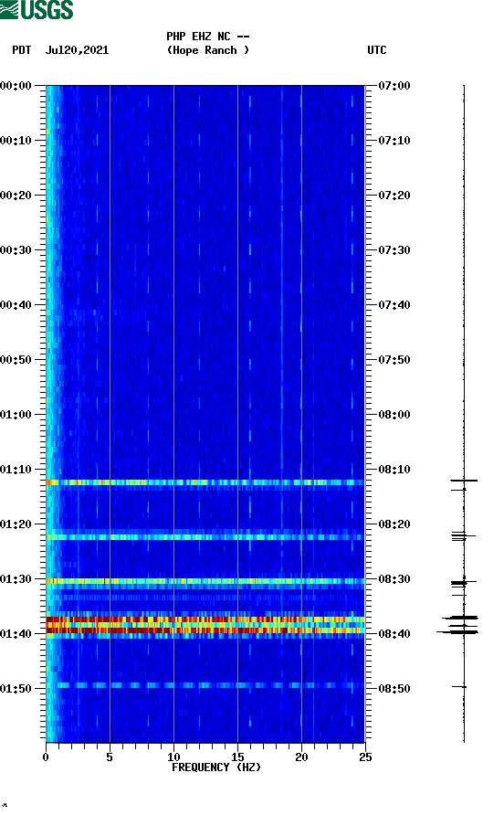
Task: Click the USGS logo
Action: point(37,9)
